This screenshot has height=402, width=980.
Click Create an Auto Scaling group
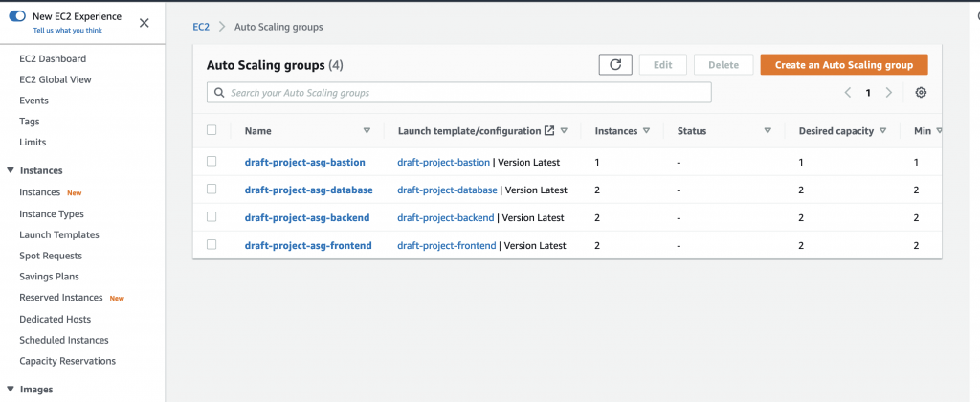(844, 64)
